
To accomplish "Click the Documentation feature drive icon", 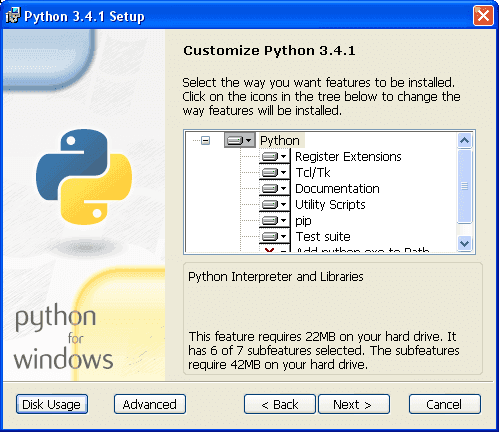I will [x=274, y=188].
